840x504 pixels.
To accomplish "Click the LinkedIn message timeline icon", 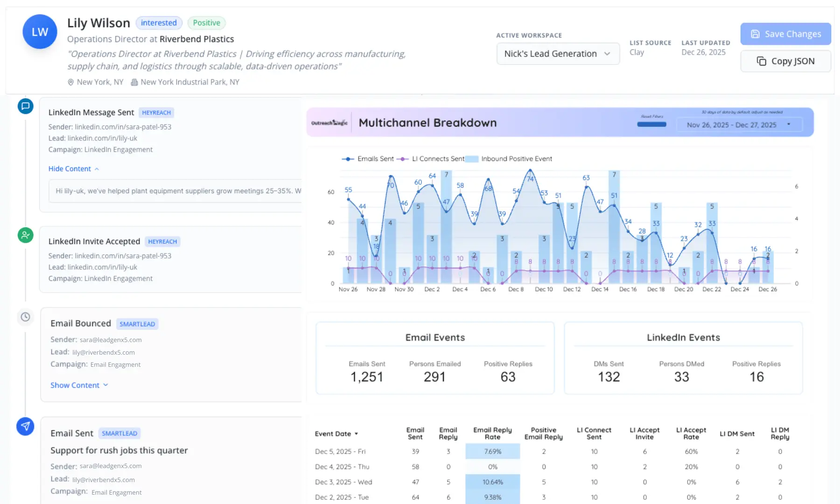I will pos(26,106).
